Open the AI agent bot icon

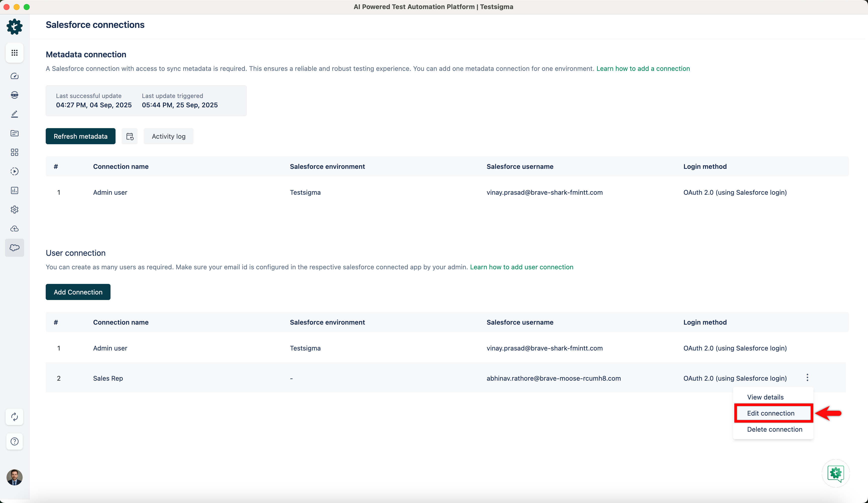click(15, 95)
